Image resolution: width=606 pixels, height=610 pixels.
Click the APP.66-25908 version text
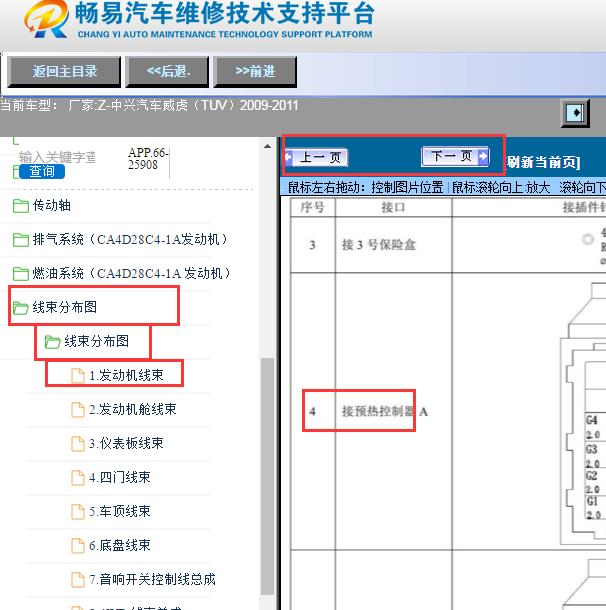[x=148, y=158]
